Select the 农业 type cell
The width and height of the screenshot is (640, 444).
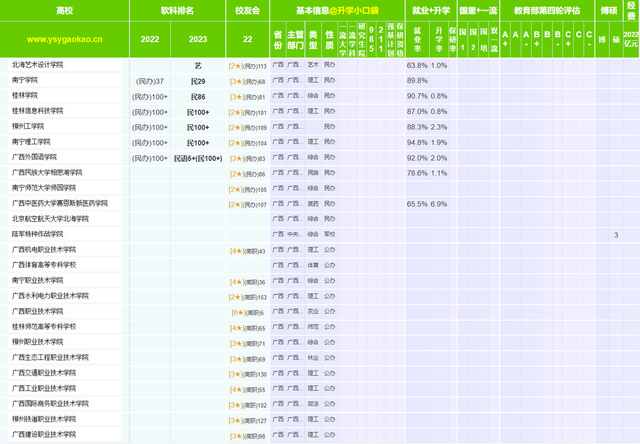tap(313, 311)
